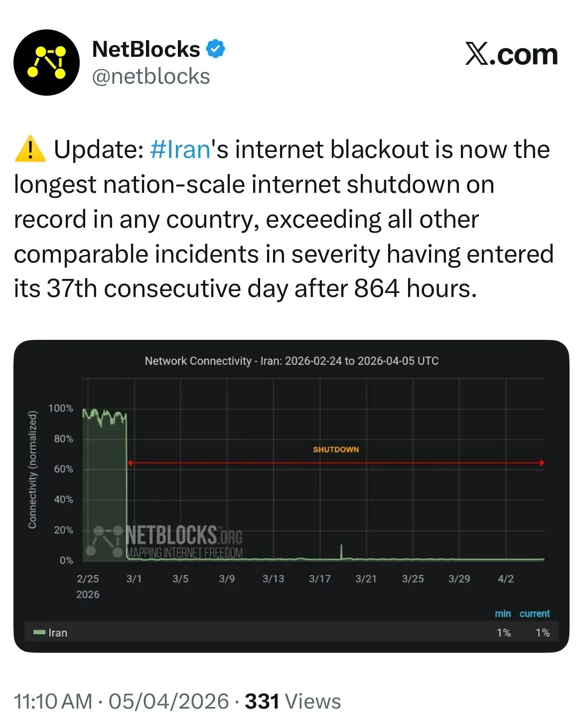Click the 'current' column header in legend

point(535,613)
